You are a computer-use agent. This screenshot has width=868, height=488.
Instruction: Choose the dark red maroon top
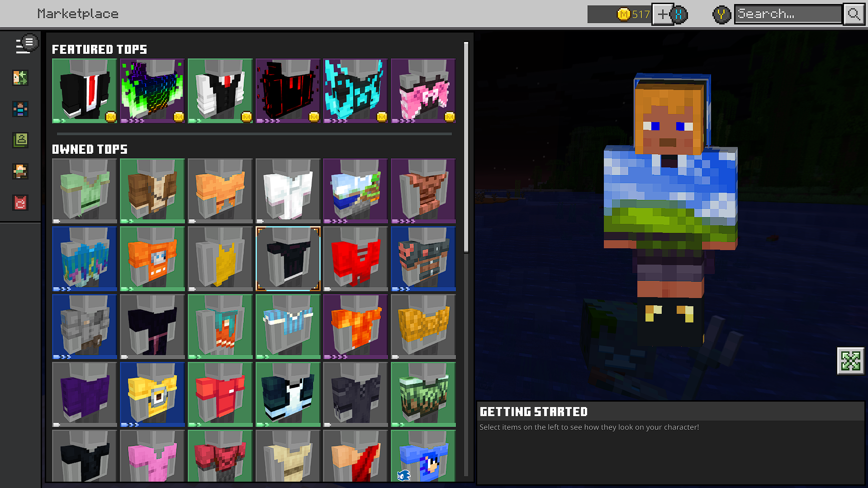(220, 456)
